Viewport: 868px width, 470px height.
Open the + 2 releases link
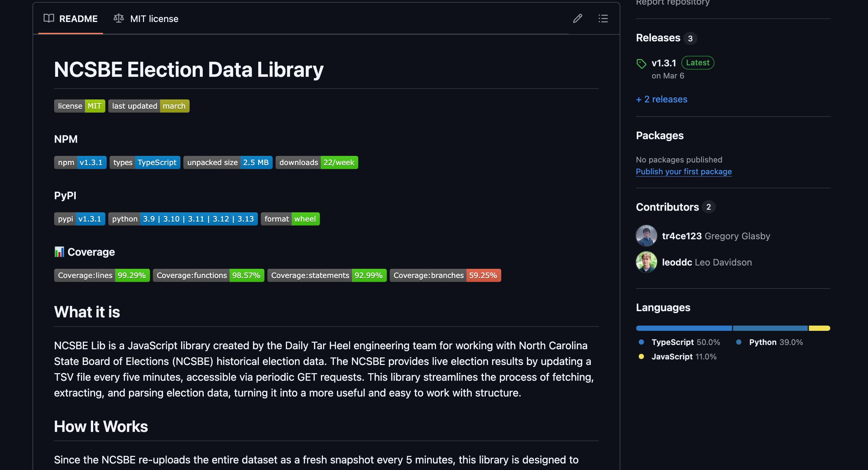point(661,99)
